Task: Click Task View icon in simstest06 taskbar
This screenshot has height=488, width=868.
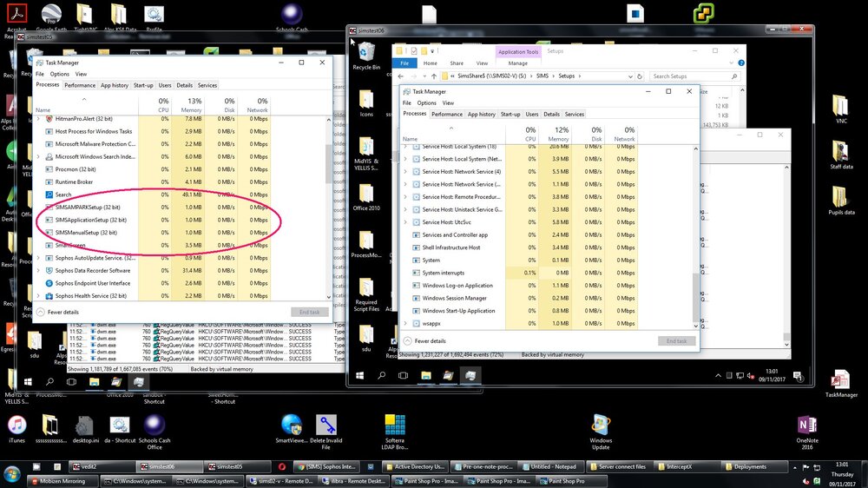Action: (403, 376)
